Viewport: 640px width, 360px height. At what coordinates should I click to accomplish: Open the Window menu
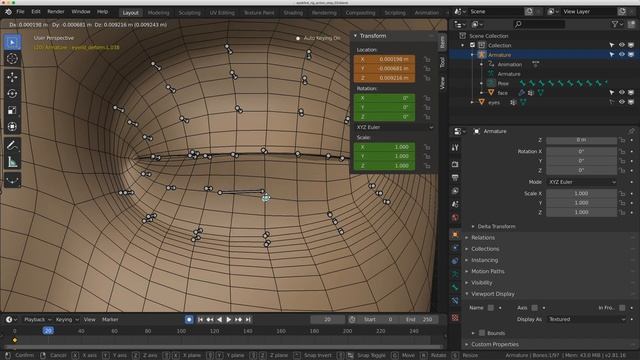click(x=81, y=12)
